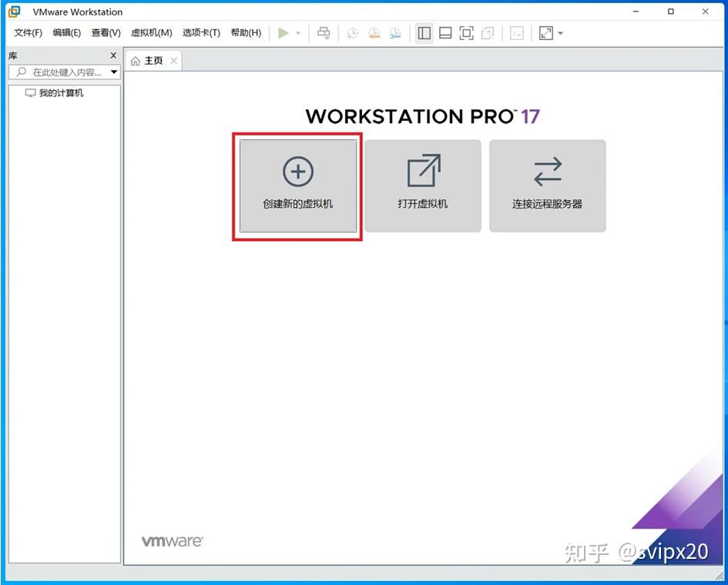
Task: Click the stretch guest display icon
Action: pyautogui.click(x=546, y=33)
